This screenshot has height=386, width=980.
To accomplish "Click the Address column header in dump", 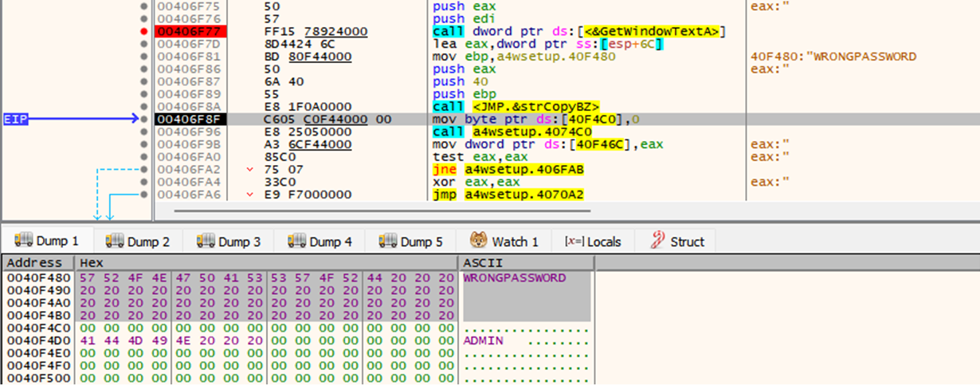I will click(x=34, y=262).
